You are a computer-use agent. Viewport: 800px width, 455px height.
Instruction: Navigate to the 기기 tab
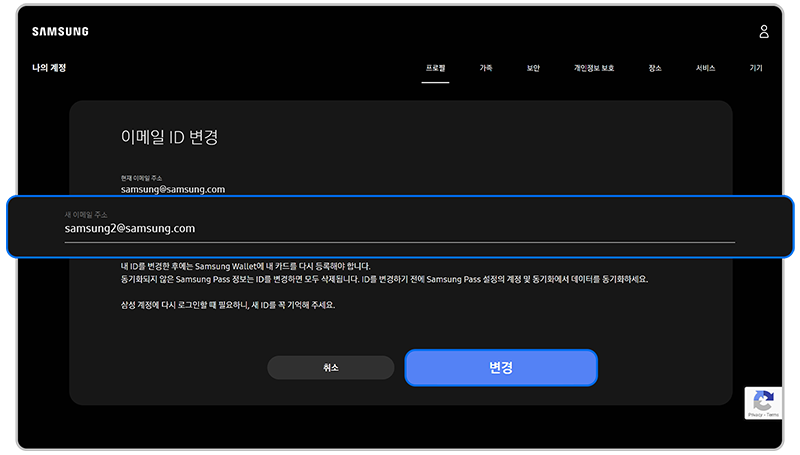(x=756, y=68)
